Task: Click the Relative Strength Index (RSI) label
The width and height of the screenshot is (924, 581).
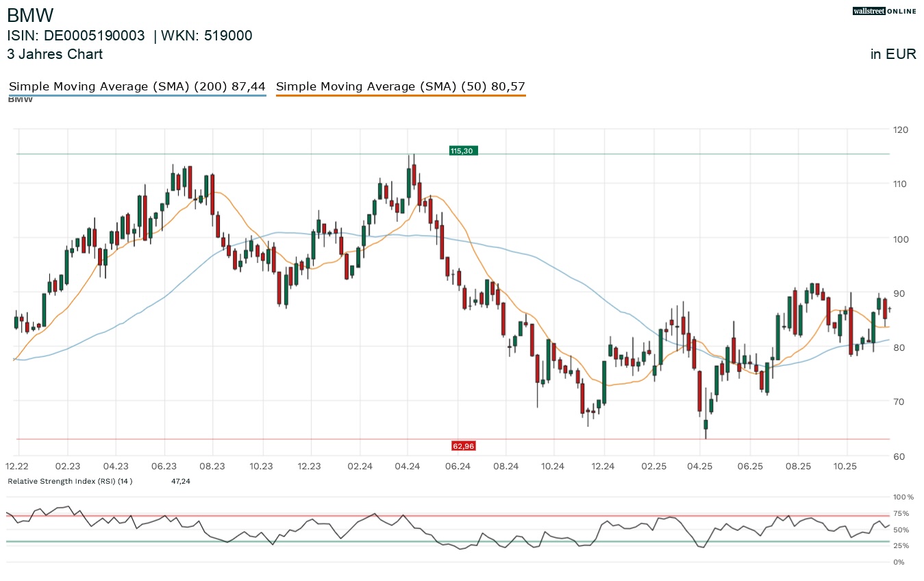Action: pyautogui.click(x=70, y=482)
